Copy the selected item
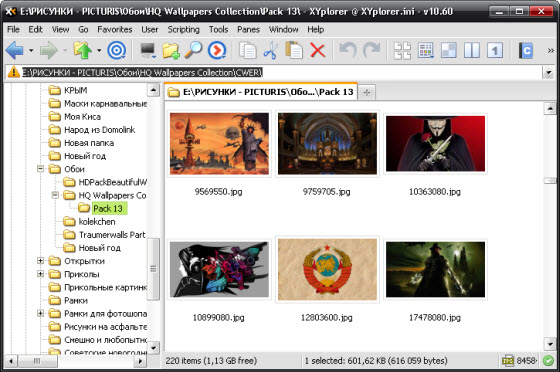 coord(247,50)
